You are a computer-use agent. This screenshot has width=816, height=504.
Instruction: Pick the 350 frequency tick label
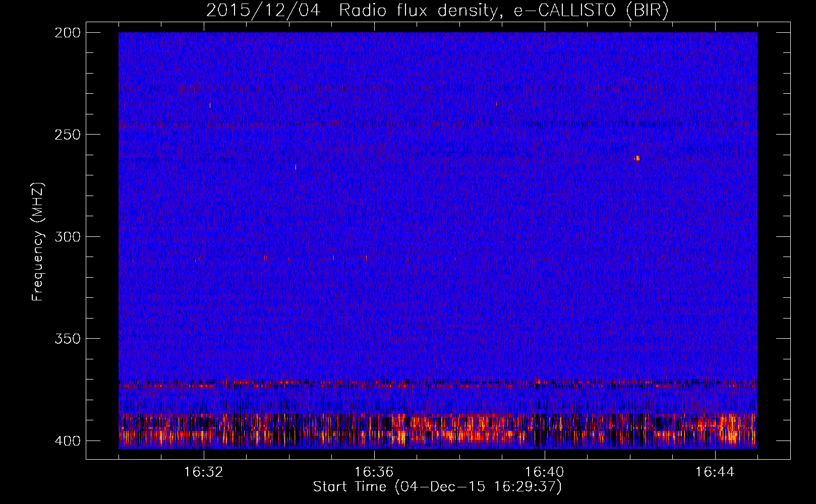(67, 338)
